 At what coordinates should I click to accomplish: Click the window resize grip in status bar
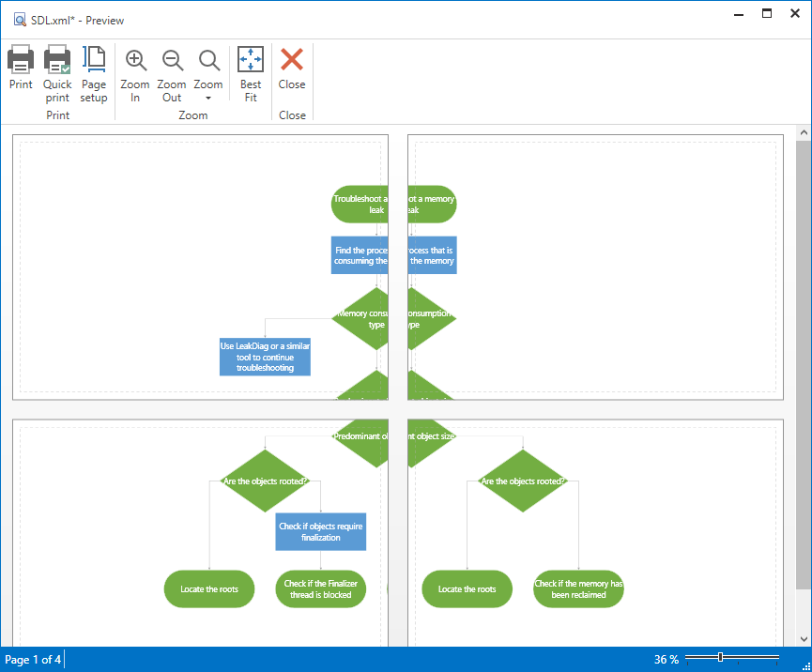click(x=805, y=666)
